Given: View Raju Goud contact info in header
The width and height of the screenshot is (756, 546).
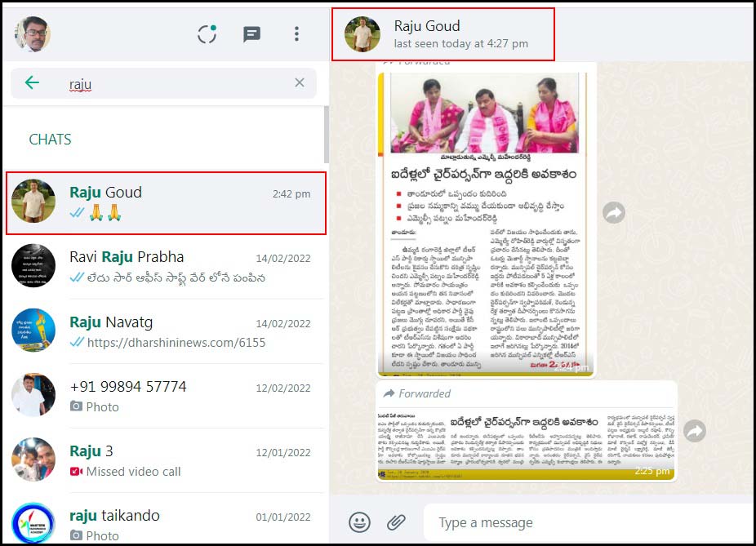Looking at the screenshot, I should pos(443,34).
